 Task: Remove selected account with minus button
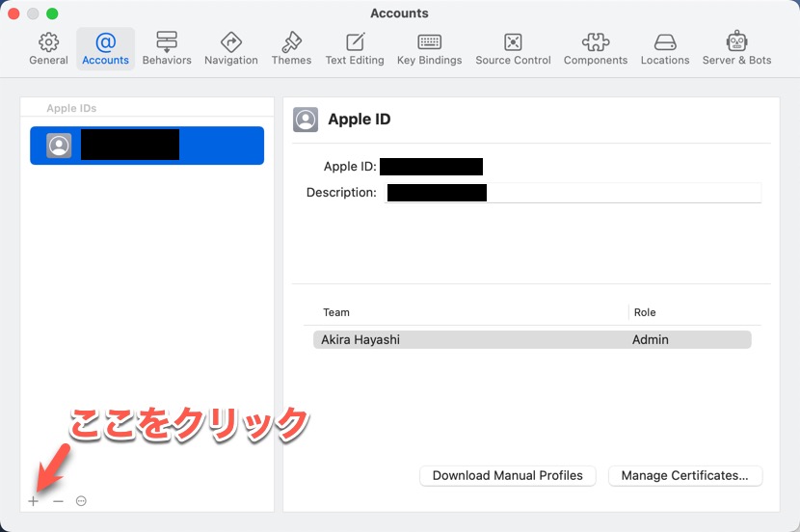click(x=58, y=501)
